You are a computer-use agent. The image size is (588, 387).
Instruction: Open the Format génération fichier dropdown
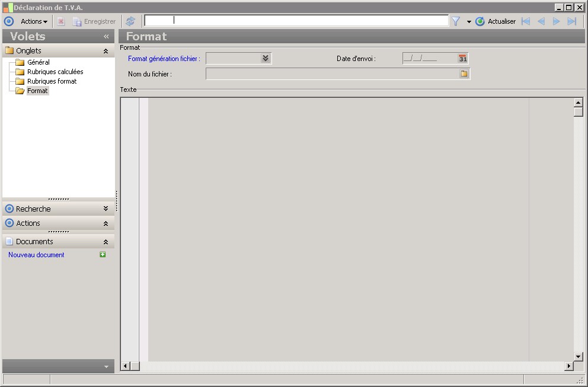coord(266,58)
